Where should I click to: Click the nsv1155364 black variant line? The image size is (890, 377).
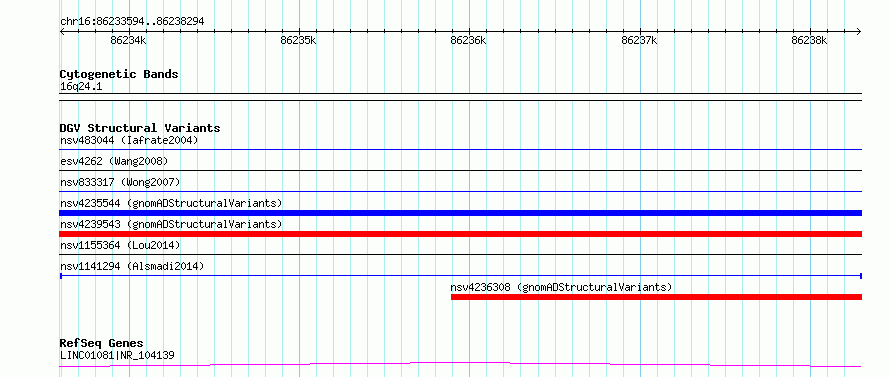(461, 254)
